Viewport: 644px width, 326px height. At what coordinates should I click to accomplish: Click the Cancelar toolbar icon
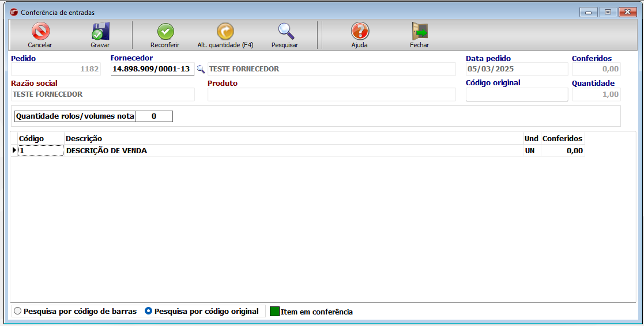pyautogui.click(x=40, y=32)
